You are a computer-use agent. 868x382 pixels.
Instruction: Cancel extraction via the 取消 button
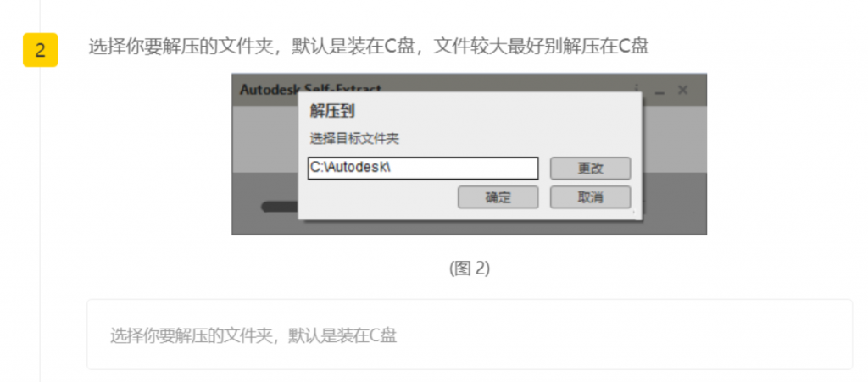point(590,197)
